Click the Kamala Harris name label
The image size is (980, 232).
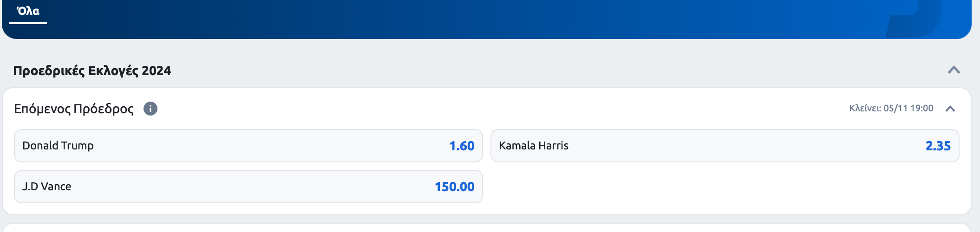pyautogui.click(x=533, y=146)
